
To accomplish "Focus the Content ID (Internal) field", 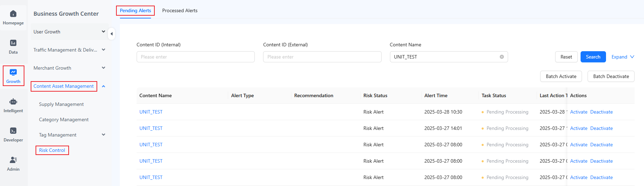I will click(x=195, y=57).
